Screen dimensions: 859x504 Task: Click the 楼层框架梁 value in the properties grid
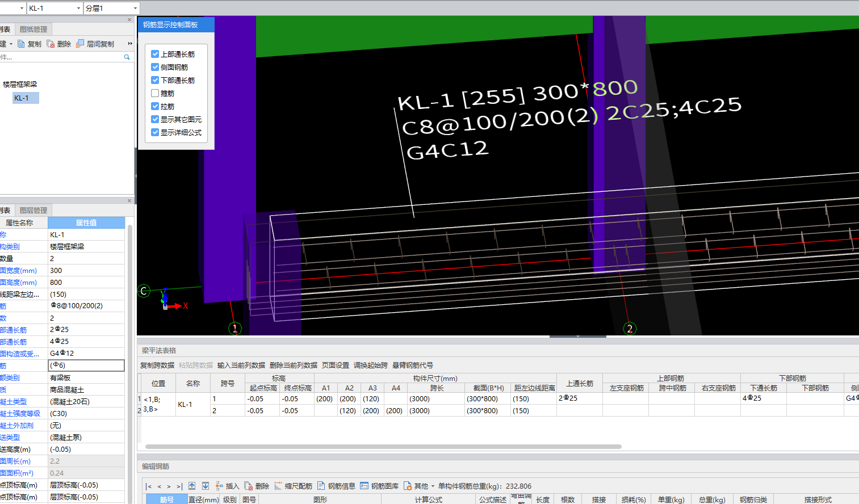[x=86, y=246]
